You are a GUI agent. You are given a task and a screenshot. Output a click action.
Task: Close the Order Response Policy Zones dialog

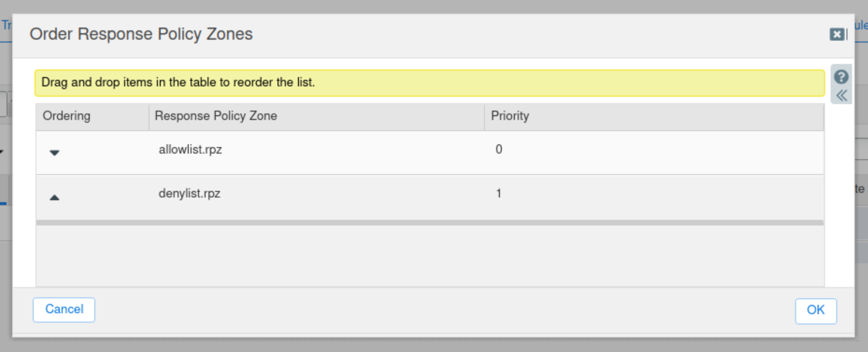pos(837,35)
